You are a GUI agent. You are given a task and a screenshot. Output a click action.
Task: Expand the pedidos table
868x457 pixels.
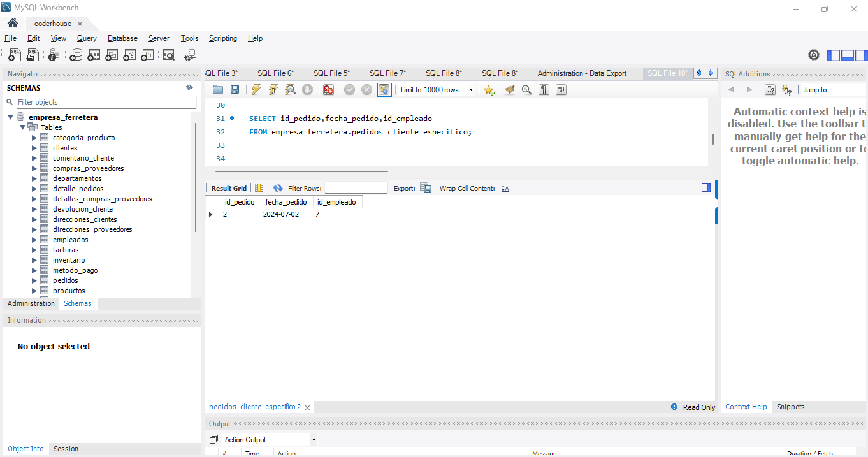click(x=34, y=280)
